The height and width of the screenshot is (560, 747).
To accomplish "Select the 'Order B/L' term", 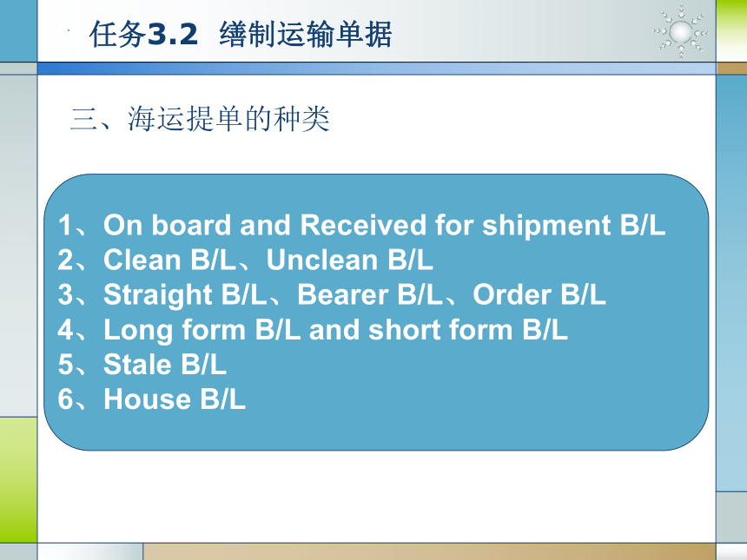I will [x=539, y=295].
